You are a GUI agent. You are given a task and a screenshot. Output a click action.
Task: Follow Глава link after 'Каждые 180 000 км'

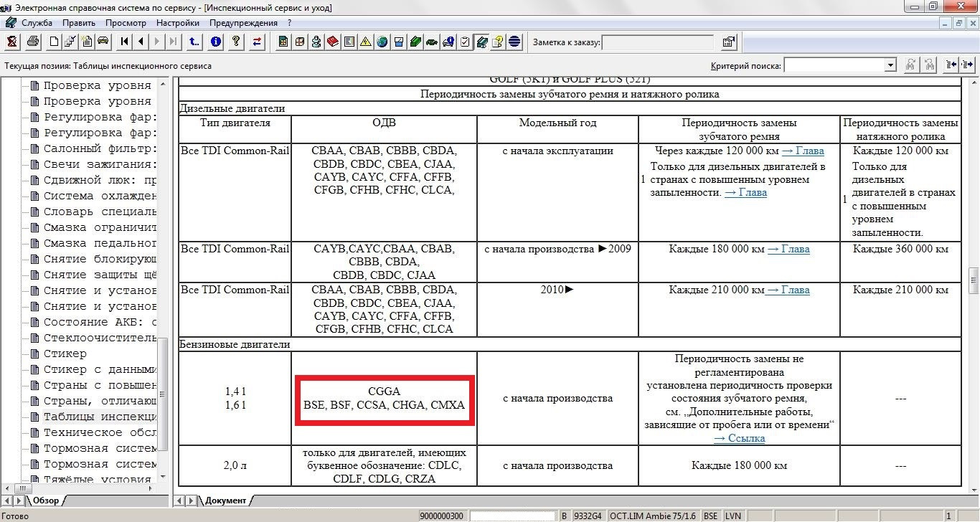(788, 250)
